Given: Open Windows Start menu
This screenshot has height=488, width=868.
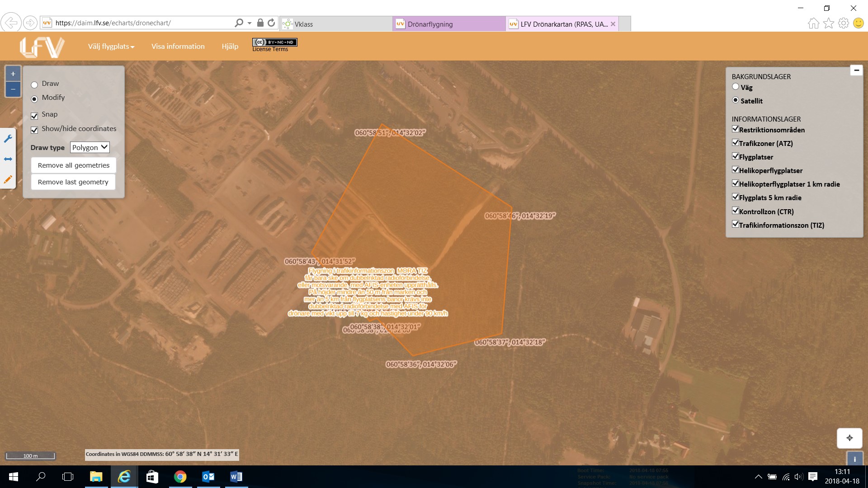Looking at the screenshot, I should pyautogui.click(x=14, y=477).
